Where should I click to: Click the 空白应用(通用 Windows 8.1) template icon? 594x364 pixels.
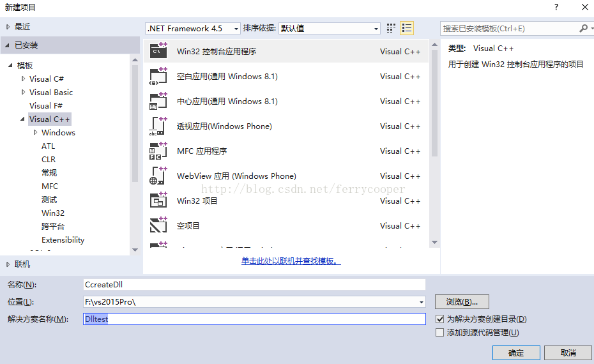tap(158, 76)
